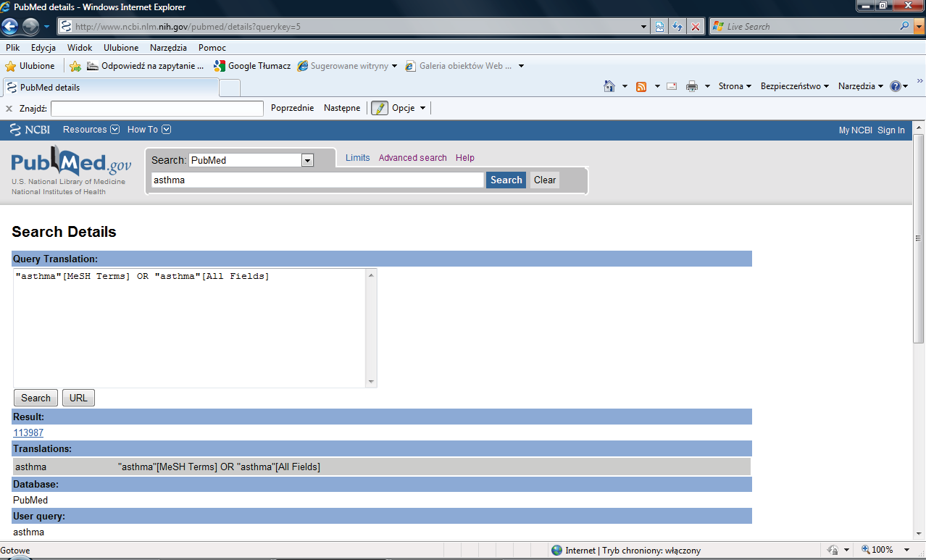Open the How To menu
Image resolution: width=926 pixels, height=560 pixels.
point(149,130)
